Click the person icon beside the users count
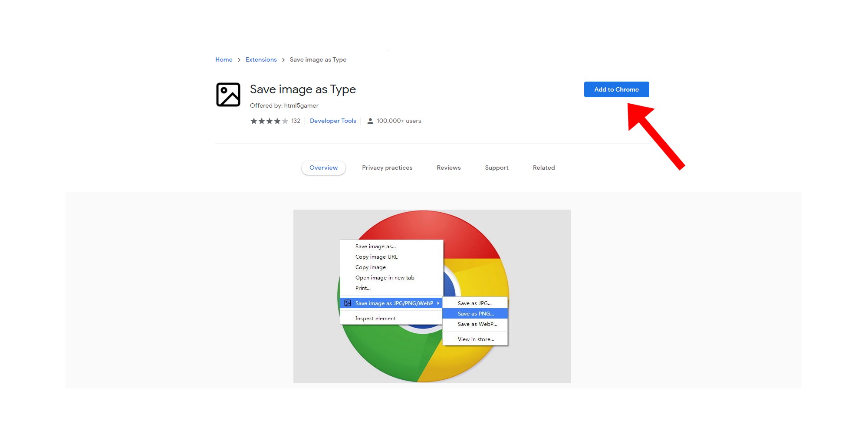 370,121
